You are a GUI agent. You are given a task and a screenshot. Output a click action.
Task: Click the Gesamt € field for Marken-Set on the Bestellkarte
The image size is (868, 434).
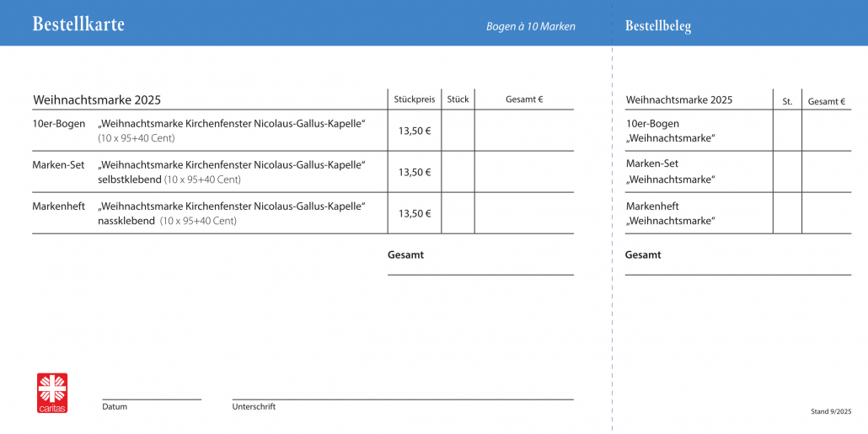523,172
